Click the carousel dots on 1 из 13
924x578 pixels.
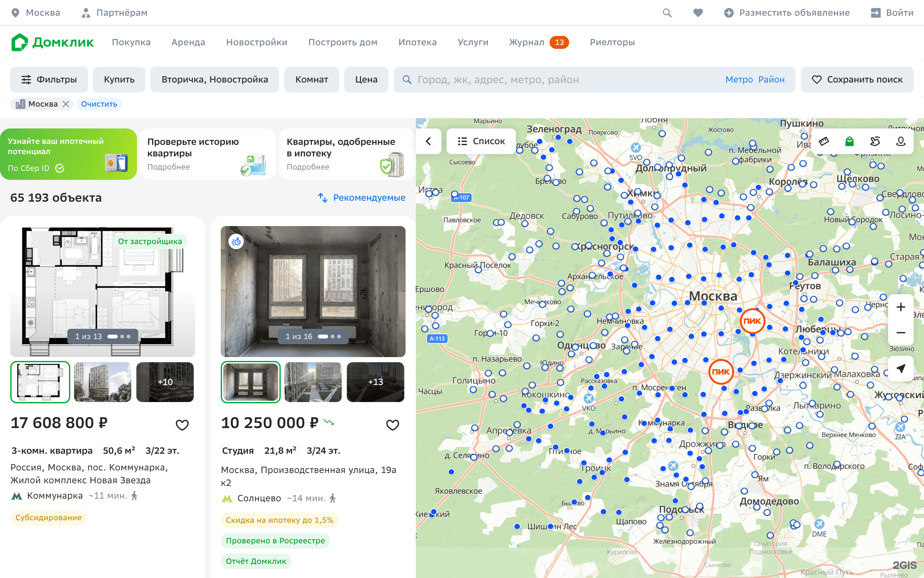[119, 337]
